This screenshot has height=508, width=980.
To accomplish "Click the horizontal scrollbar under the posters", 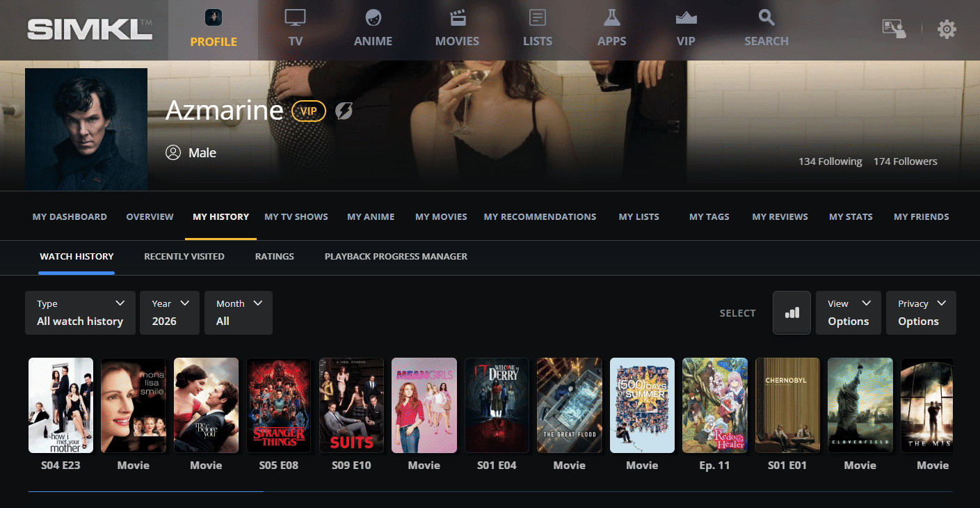I will click(x=146, y=491).
